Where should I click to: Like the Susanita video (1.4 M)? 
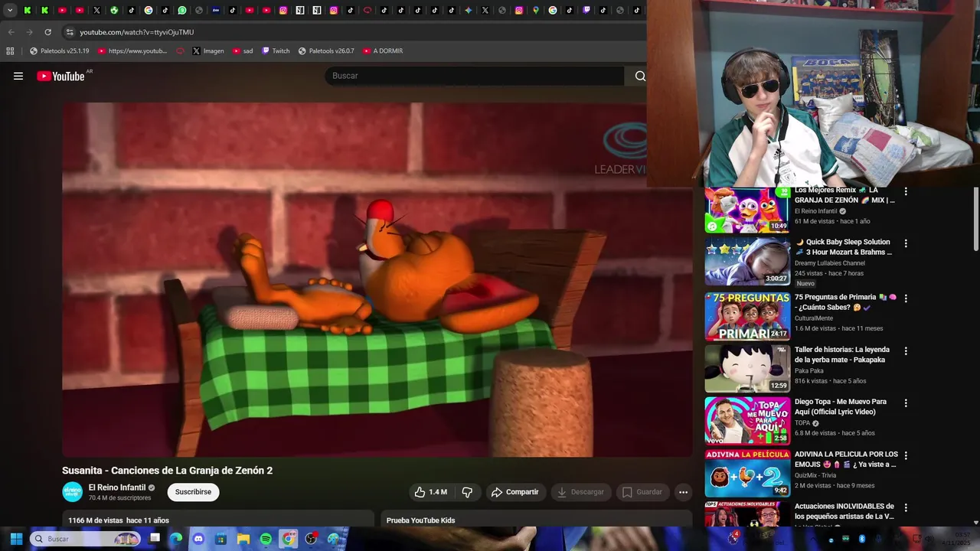(430, 492)
